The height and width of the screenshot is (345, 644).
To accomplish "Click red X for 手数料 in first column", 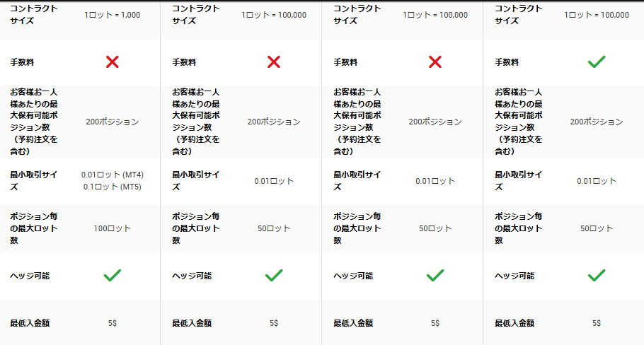I will [x=112, y=62].
